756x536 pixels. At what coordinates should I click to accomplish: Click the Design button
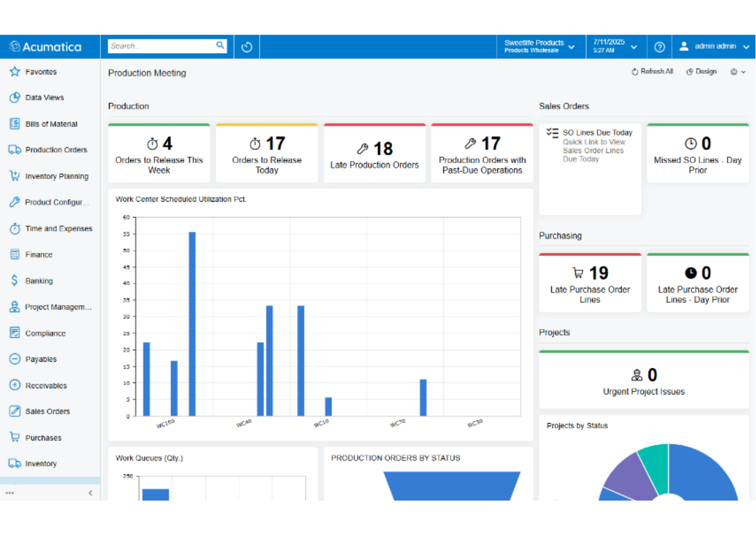(702, 72)
